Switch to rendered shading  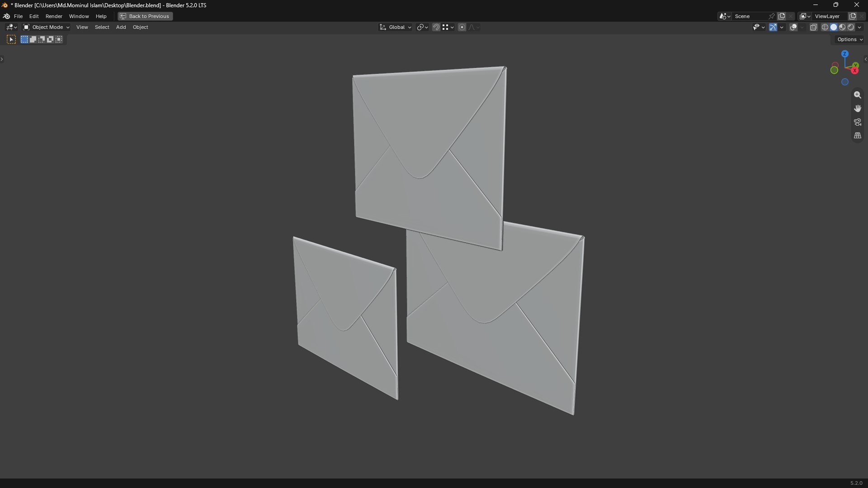pyautogui.click(x=851, y=28)
